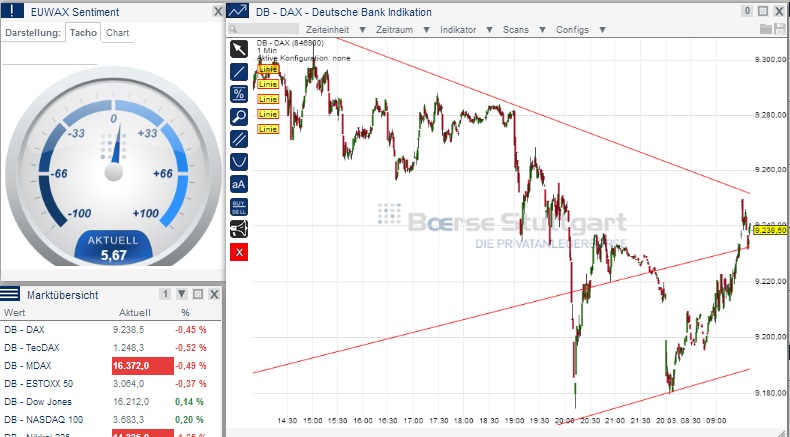Screen dimensions: 790x437
Task: Click the 0,20 % NASDAQ change
Action: coord(189,419)
